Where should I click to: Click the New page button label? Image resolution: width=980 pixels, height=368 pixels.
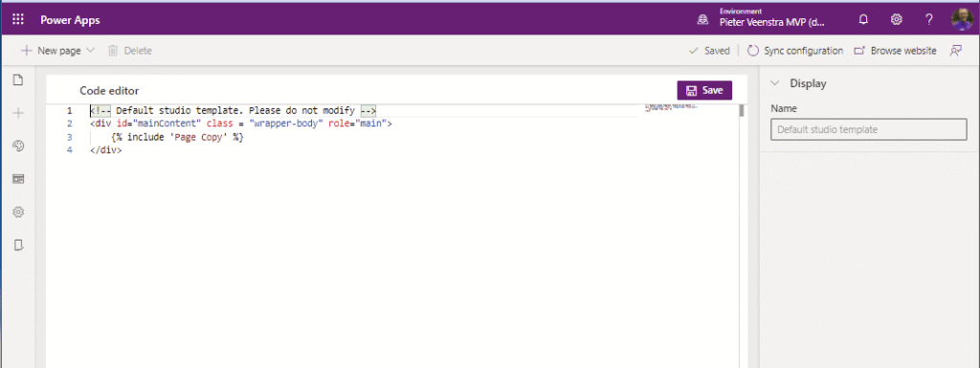[59, 51]
